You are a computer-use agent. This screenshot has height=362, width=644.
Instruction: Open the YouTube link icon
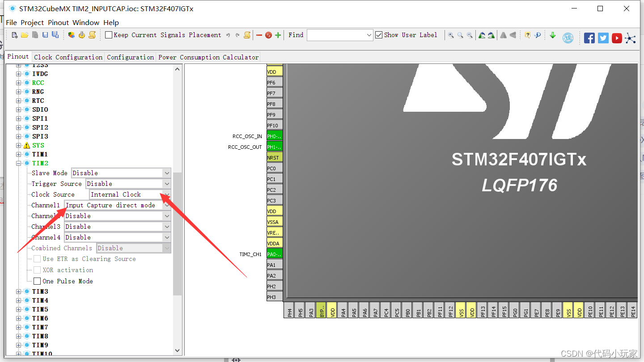pos(617,38)
